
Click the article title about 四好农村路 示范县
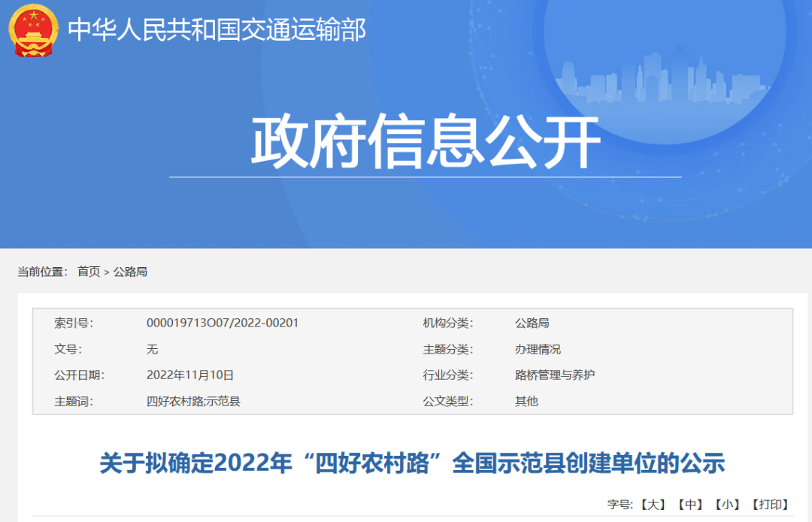coord(412,463)
